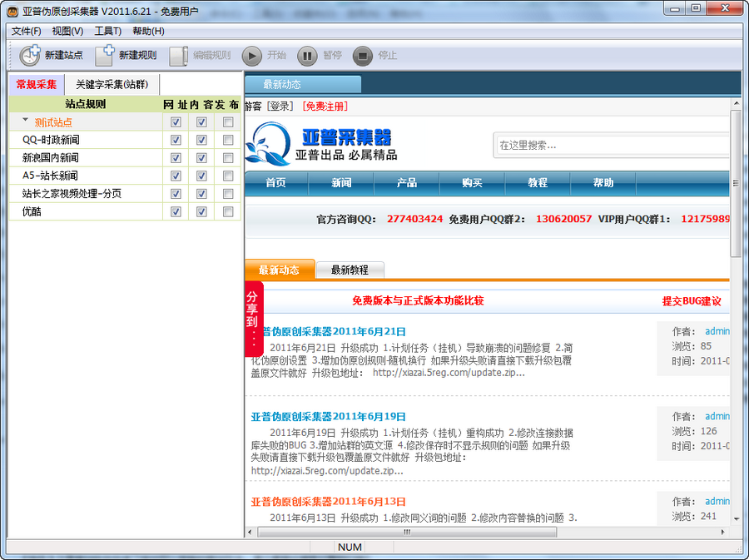Image resolution: width=749 pixels, height=560 pixels.
Task: Select the A5-站长新闻 rule
Action: [50, 176]
